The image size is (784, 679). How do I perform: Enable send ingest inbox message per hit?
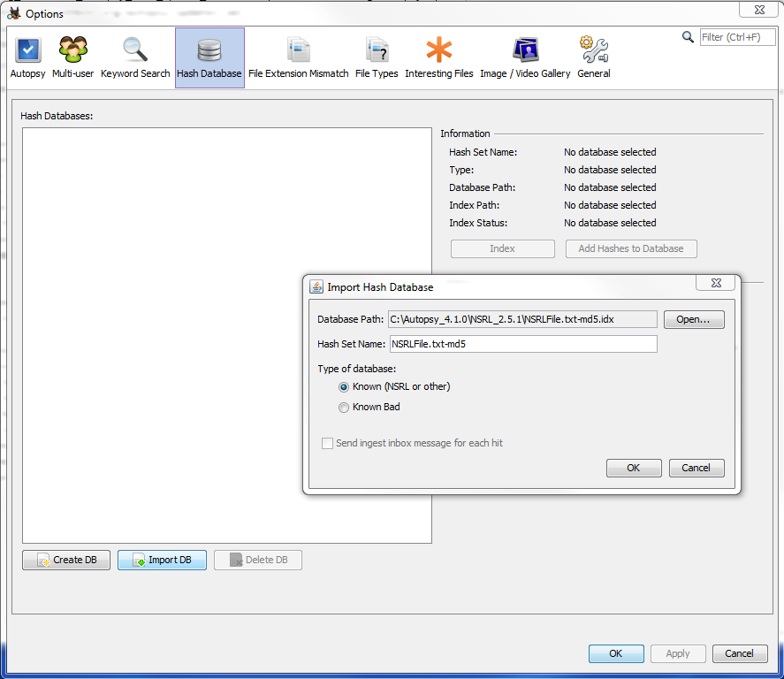[327, 443]
